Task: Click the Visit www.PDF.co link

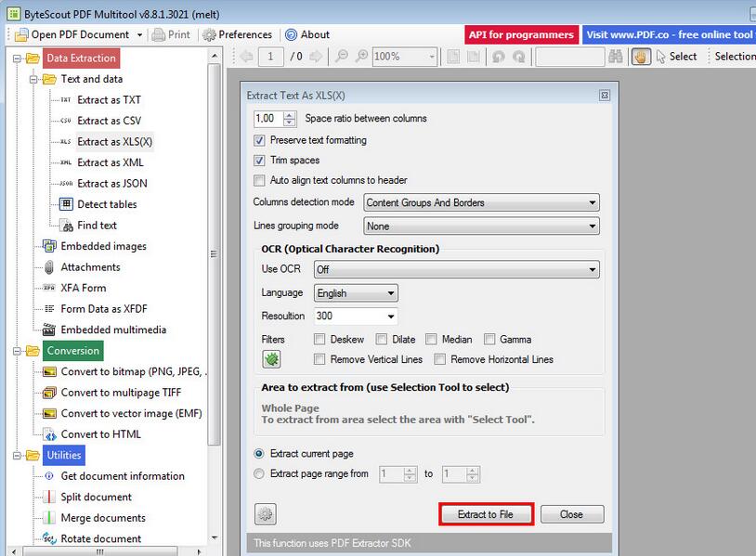Action: (x=670, y=34)
